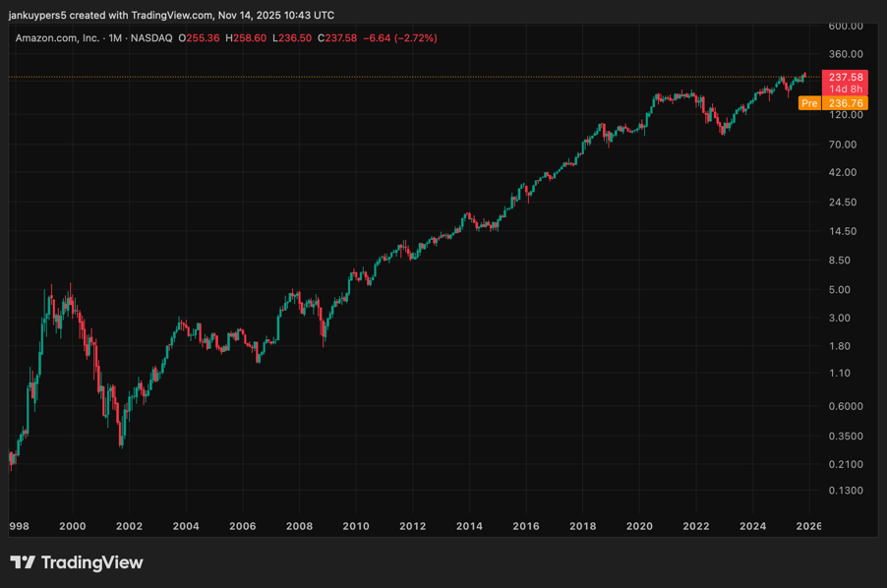The width and height of the screenshot is (887, 588).
Task: Click the 2010 year label on time axis
Action: [356, 526]
